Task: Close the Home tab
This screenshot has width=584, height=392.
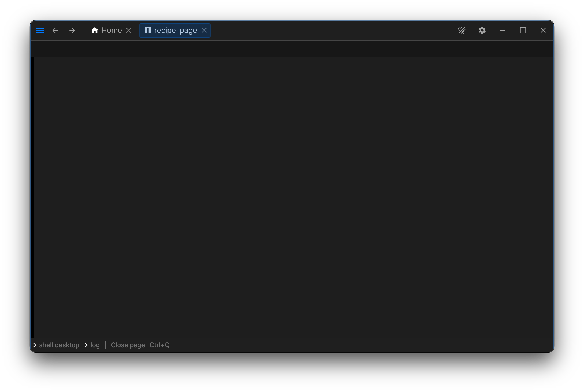Action: click(129, 31)
